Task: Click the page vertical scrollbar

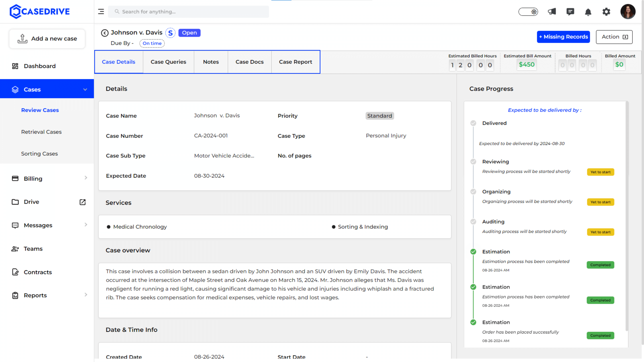Action: [642, 172]
